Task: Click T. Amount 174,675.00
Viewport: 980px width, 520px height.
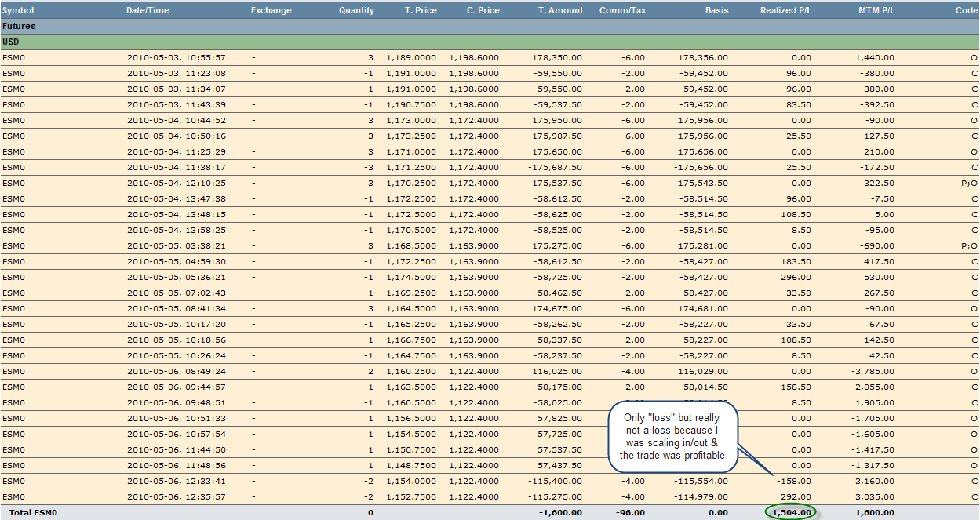Action: point(557,308)
